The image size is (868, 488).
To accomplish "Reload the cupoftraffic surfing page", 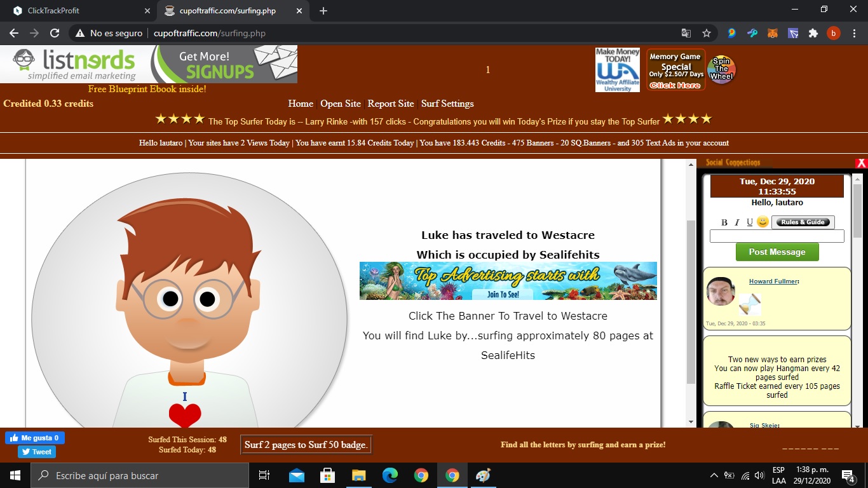I will [55, 33].
